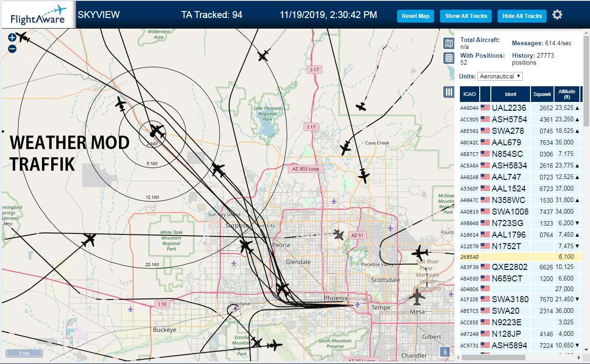The height and width of the screenshot is (364, 590).
Task: Sort table by Ident column header
Action: click(x=511, y=94)
